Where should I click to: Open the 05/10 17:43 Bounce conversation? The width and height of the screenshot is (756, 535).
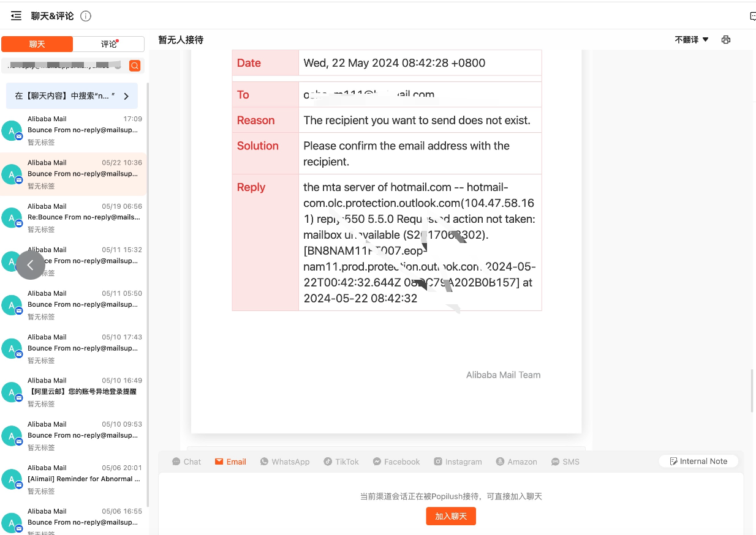73,348
